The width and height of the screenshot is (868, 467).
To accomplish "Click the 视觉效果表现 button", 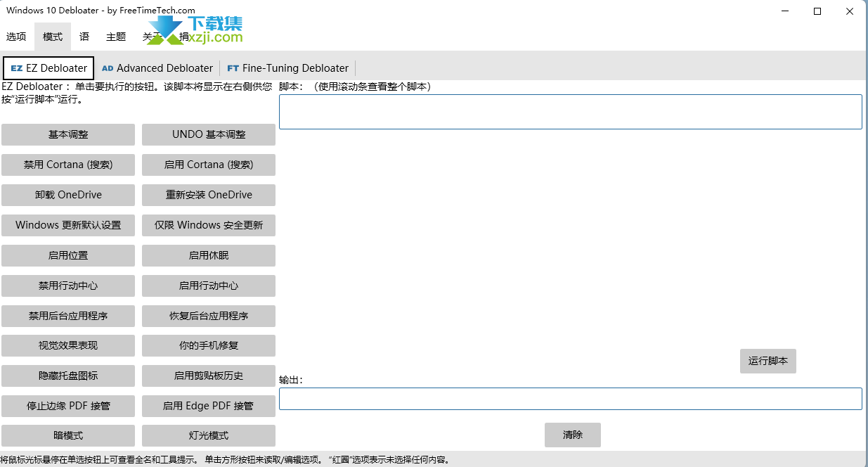I will 68,345.
